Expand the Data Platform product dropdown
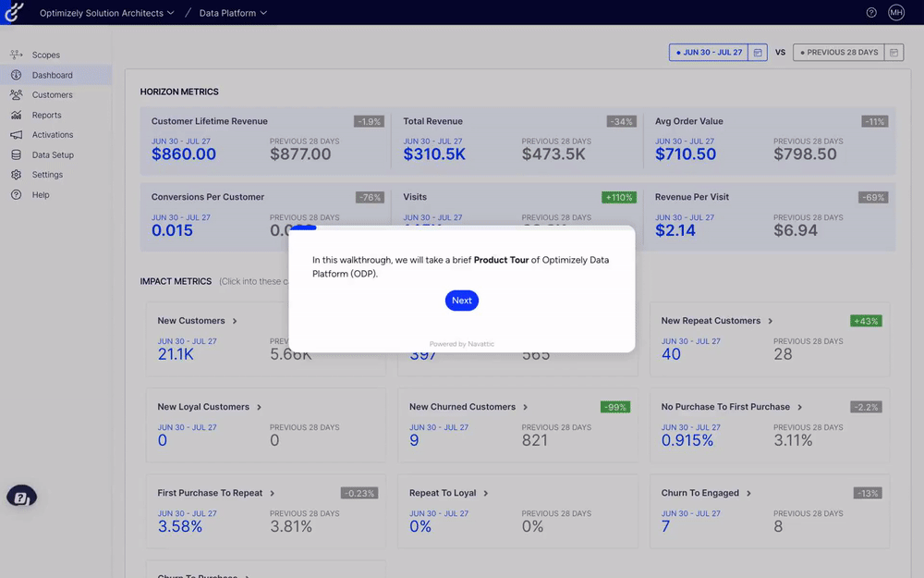 (233, 12)
